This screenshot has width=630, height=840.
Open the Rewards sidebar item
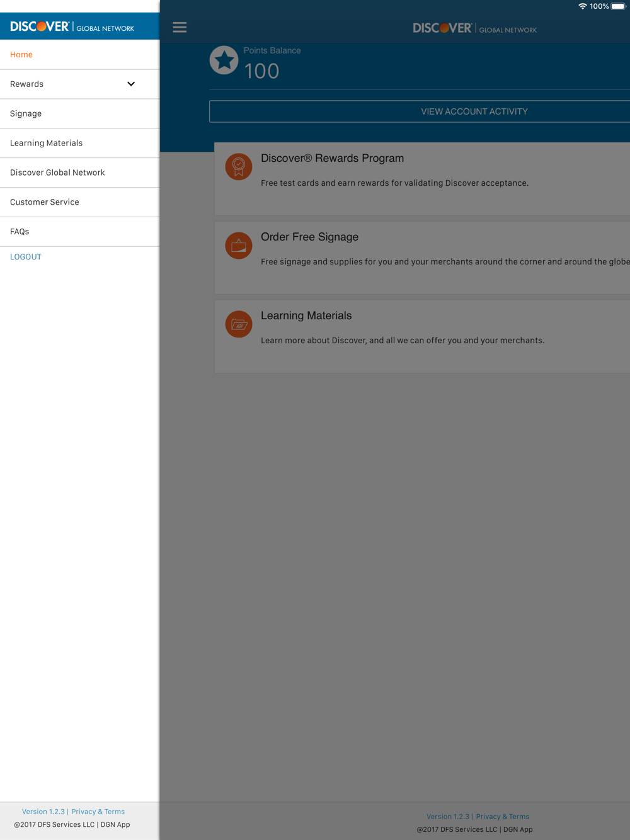(79, 84)
